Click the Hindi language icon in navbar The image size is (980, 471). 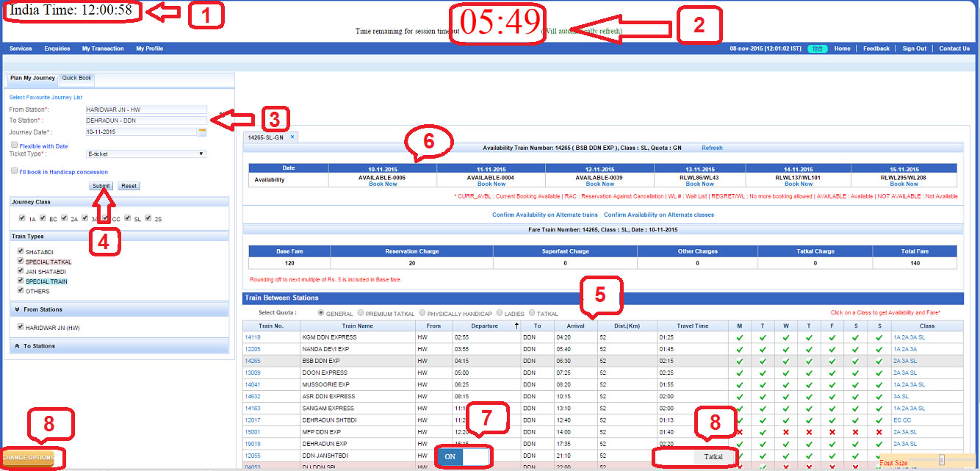tap(816, 48)
